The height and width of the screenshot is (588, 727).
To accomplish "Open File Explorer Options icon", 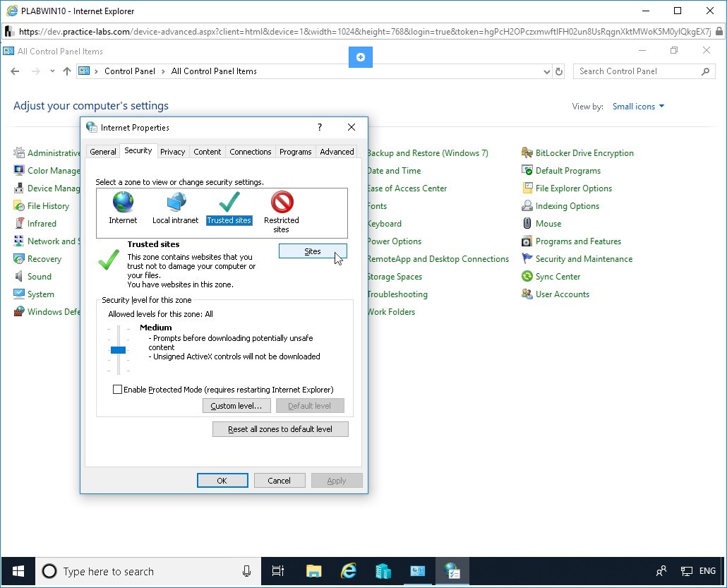I will click(x=527, y=188).
